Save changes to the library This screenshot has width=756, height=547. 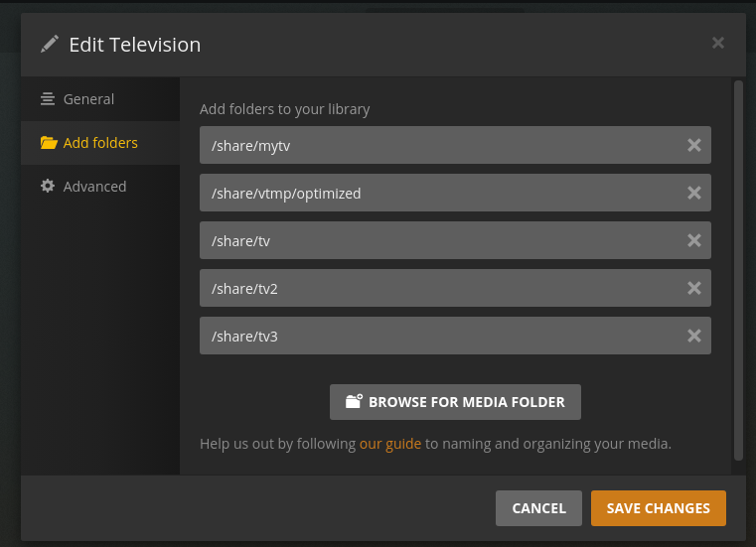(658, 508)
